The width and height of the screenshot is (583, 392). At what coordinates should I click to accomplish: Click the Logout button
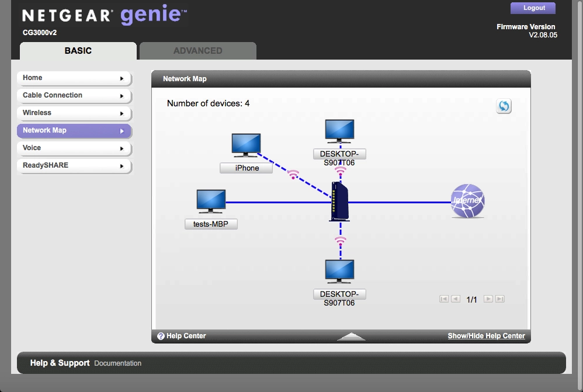[533, 8]
